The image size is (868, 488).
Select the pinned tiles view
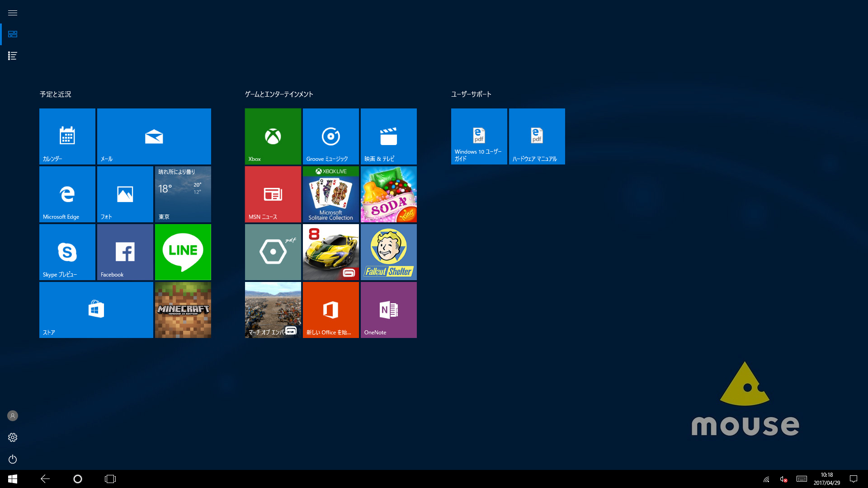pos(12,34)
